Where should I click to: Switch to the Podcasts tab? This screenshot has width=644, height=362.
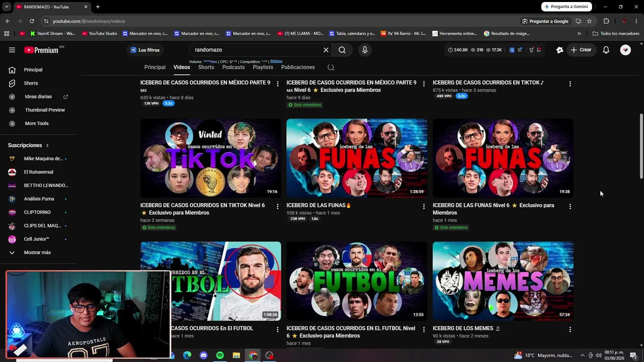coord(233,67)
